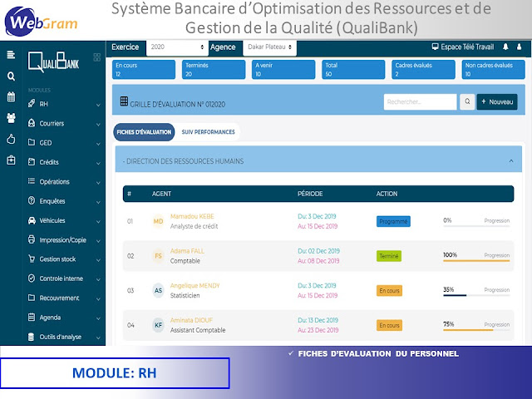Click the Terminés 20 stat card
The image size is (532, 399).
pos(214,69)
